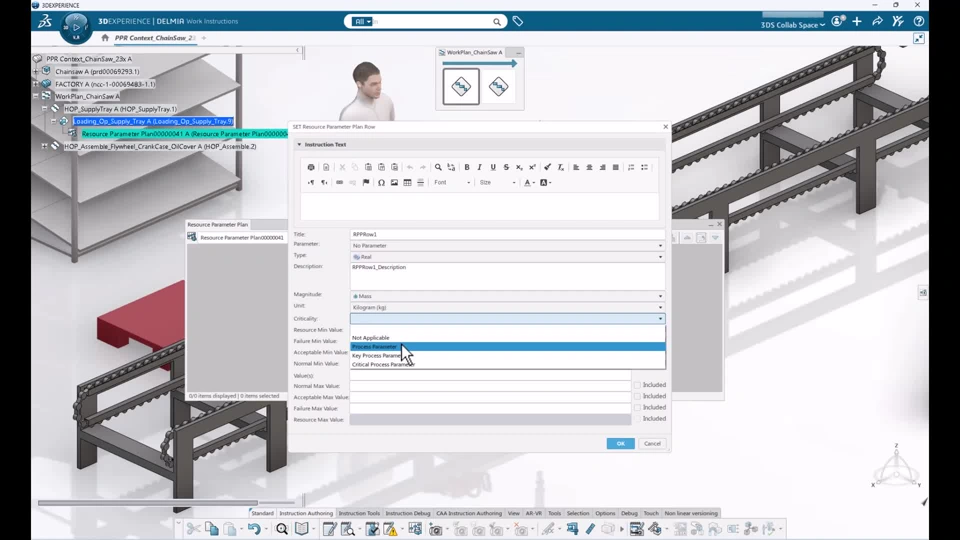
Task: Open the Non linear versioning tab
Action: pyautogui.click(x=691, y=513)
